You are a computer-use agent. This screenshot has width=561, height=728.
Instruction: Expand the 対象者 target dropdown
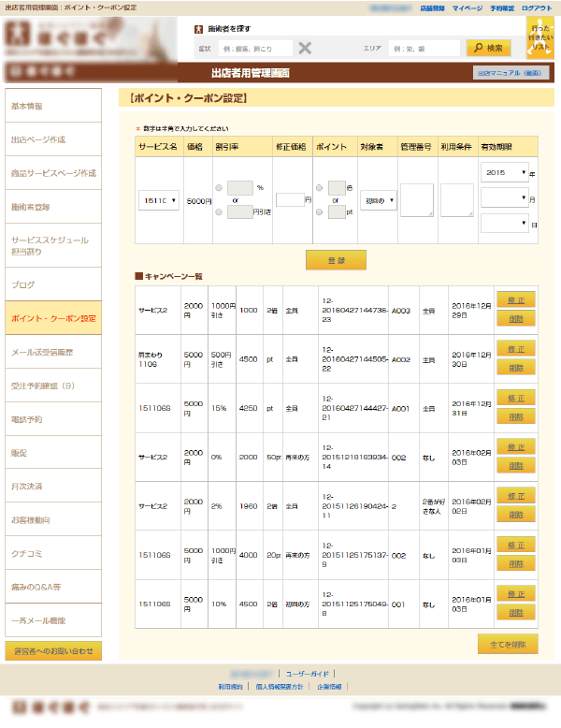(x=379, y=200)
